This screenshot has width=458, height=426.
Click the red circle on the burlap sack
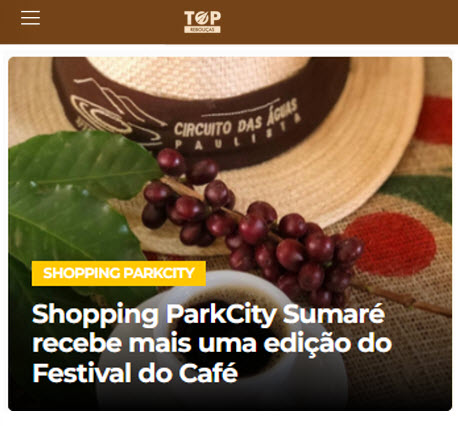[392, 244]
